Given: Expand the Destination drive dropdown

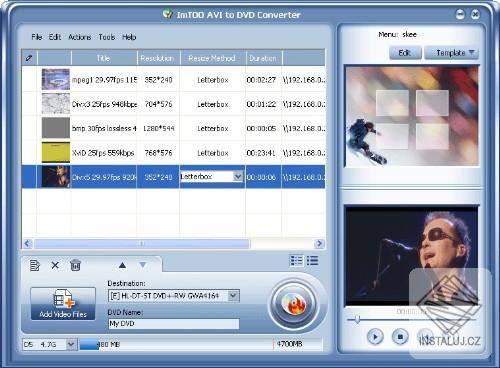Looking at the screenshot, I should click(234, 296).
